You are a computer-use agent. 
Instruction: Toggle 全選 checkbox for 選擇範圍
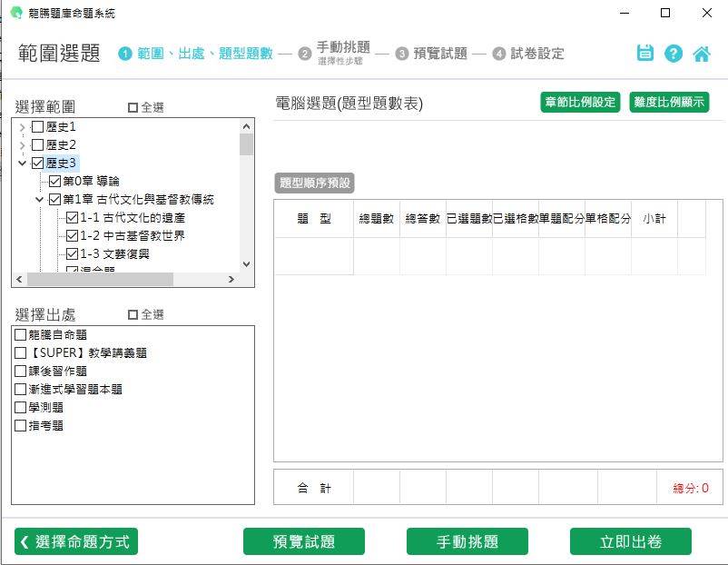click(x=133, y=108)
